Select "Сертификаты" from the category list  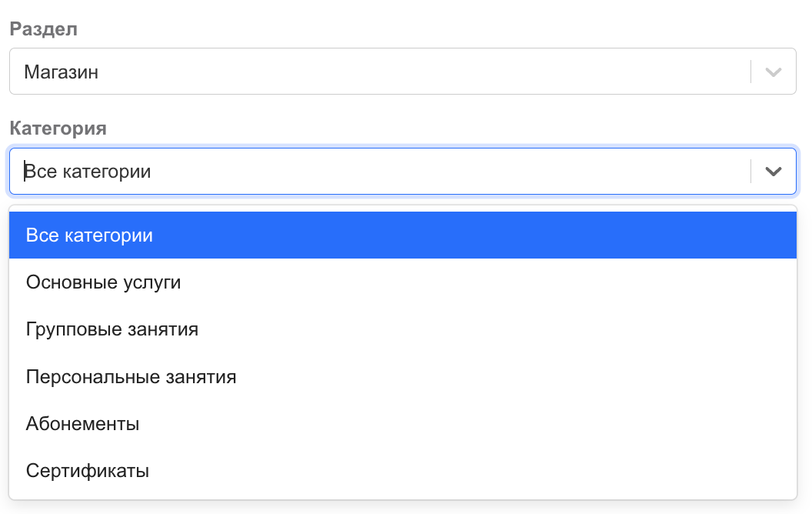pyautogui.click(x=87, y=471)
